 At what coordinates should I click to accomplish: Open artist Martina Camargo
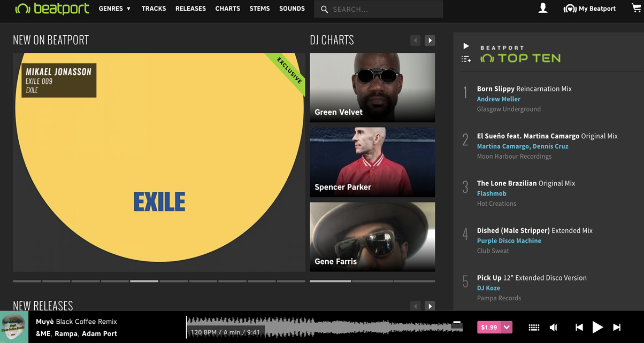coord(503,146)
